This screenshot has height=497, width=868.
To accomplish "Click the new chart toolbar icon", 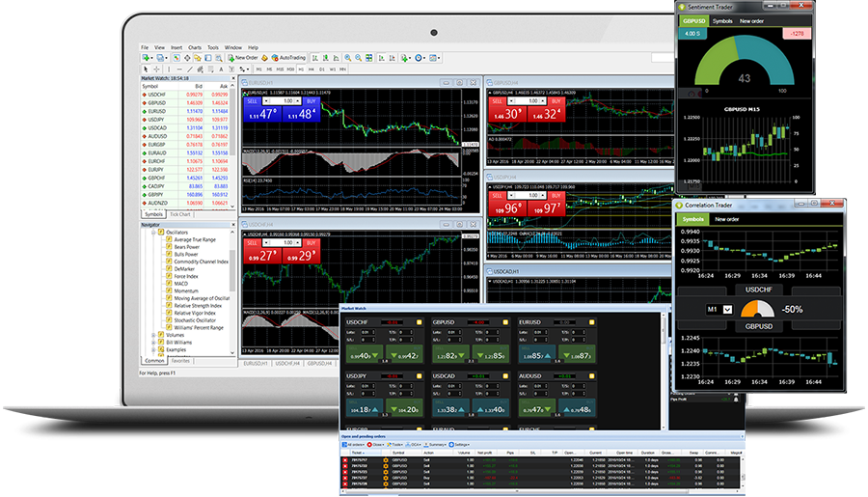I will (147, 58).
